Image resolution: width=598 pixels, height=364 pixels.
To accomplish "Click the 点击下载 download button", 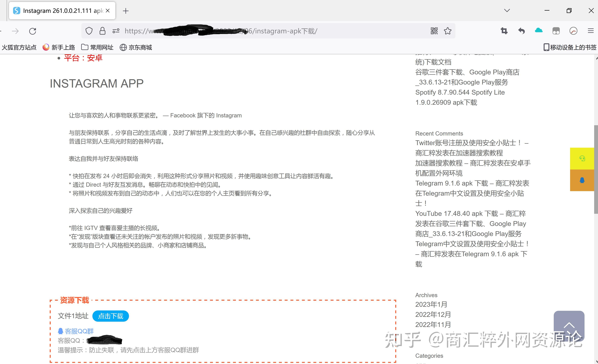I will point(110,316).
